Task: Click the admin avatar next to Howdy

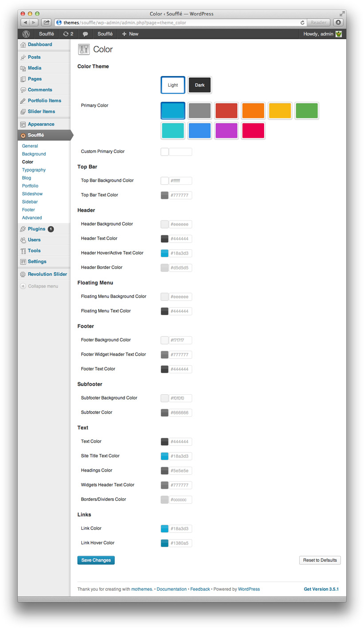Action: click(x=339, y=34)
